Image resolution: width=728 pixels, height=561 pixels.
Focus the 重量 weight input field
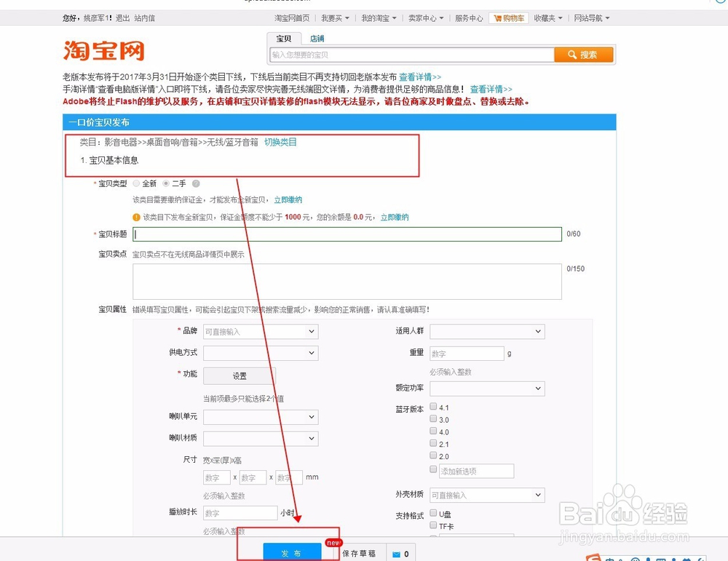click(x=467, y=354)
